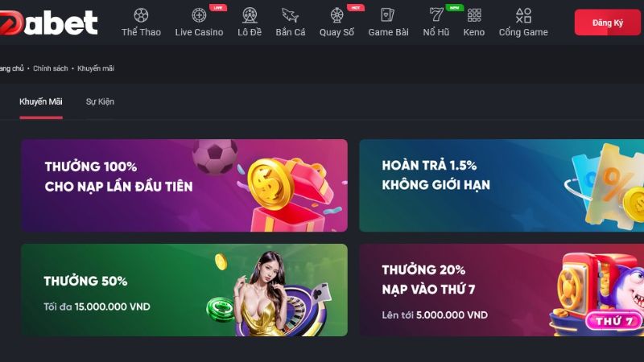Open the Cổng Game shapes icon
This screenshot has height=362, width=644.
pos(523,15)
